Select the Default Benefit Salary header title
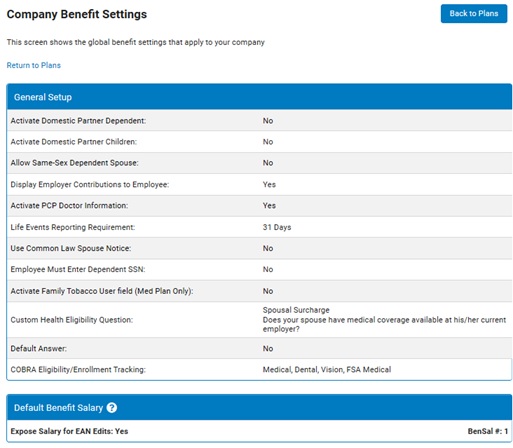 tap(58, 408)
